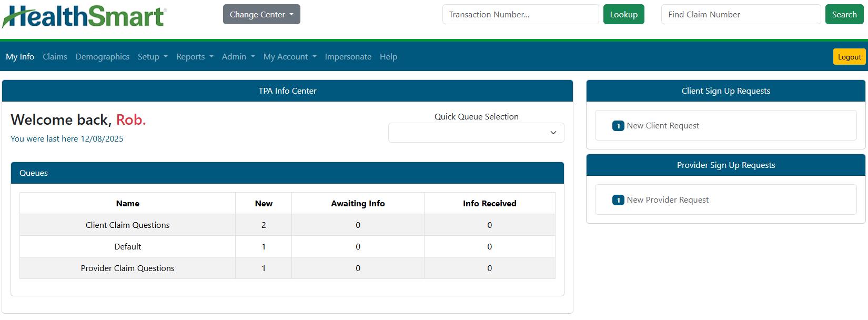
Task: Click the New Provider Request count badge
Action: (x=618, y=200)
